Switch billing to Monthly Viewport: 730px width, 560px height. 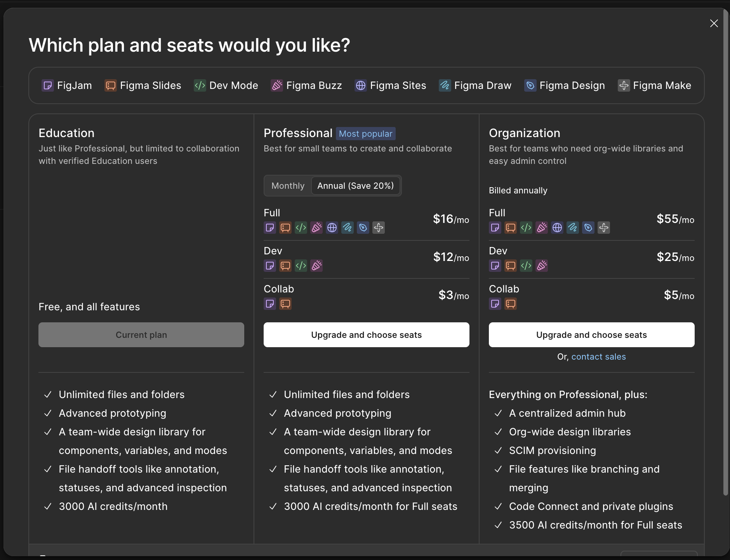pos(288,186)
